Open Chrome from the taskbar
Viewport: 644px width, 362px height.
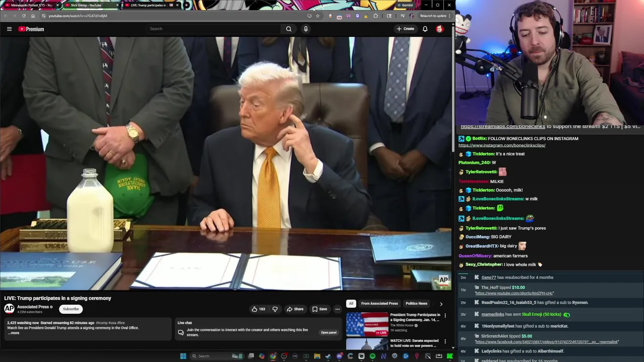tap(273, 356)
